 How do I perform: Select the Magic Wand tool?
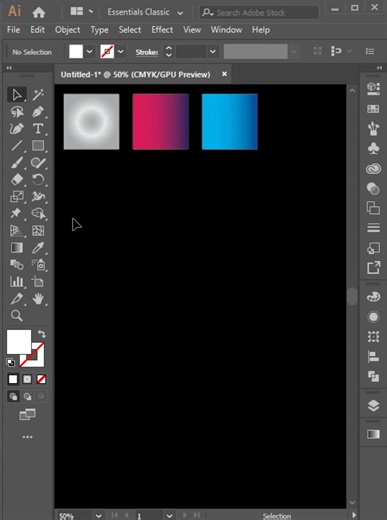coord(38,95)
